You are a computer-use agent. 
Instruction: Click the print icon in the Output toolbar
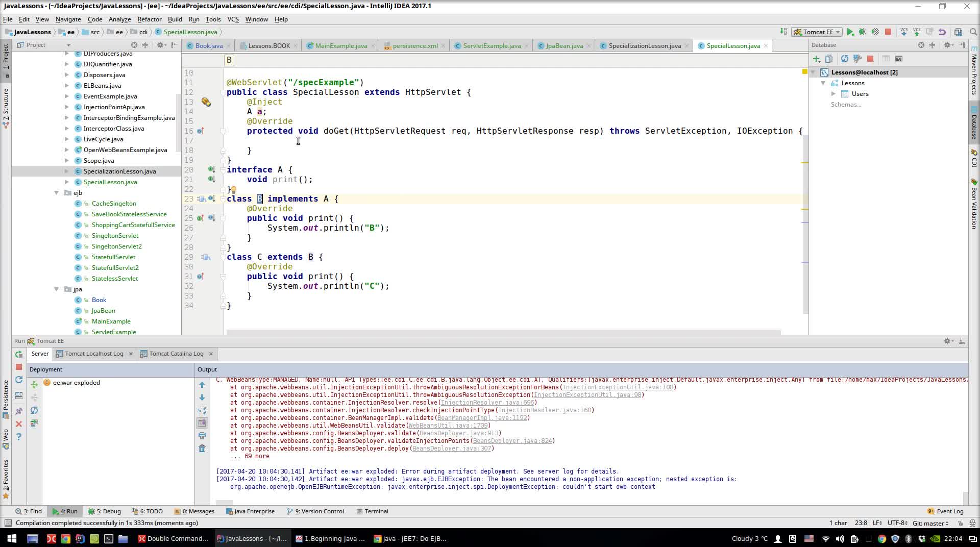[x=202, y=436]
